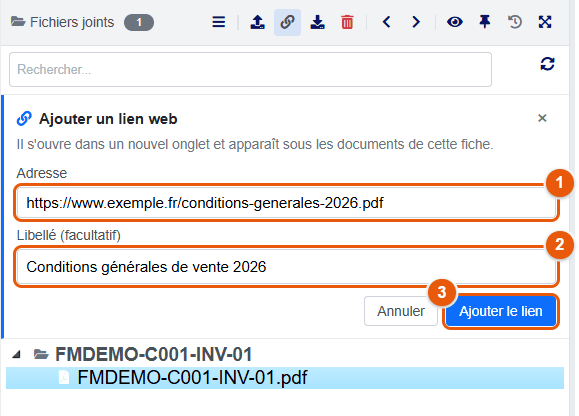
Task: Open the history clock icon
Action: 515,22
